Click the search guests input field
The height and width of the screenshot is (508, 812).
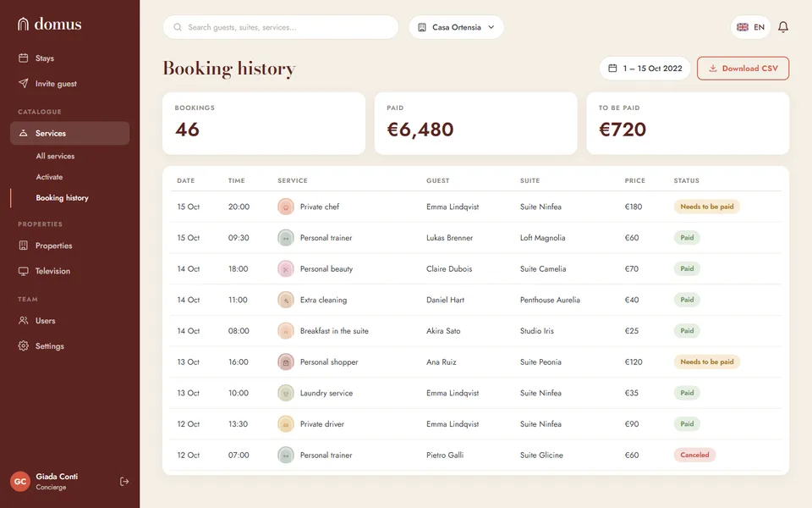(x=281, y=27)
